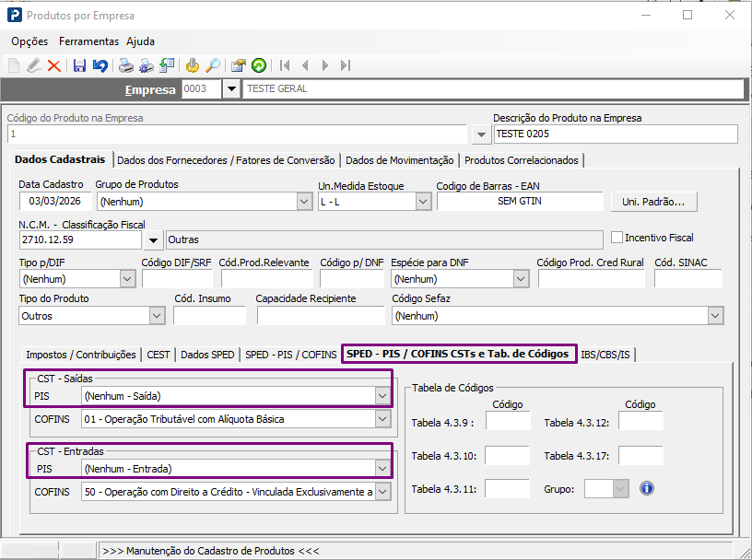Click the edit pencil toolbar icon
Image resolution: width=752 pixels, height=560 pixels.
pos(33,65)
